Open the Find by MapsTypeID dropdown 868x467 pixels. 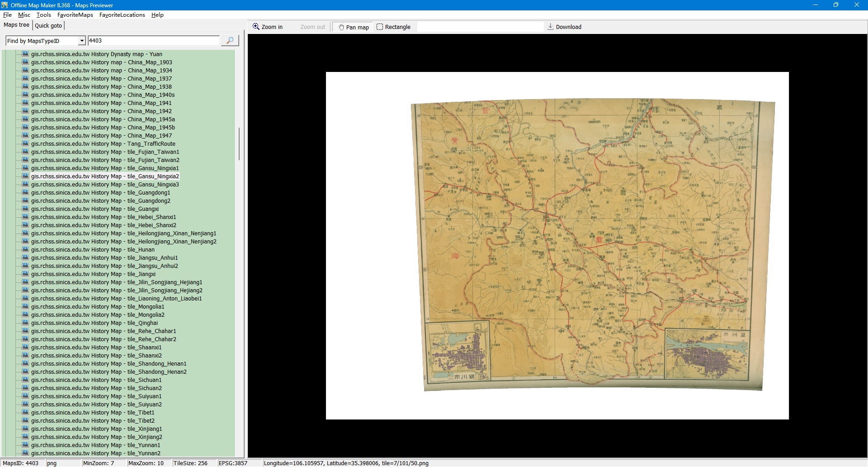[82, 41]
